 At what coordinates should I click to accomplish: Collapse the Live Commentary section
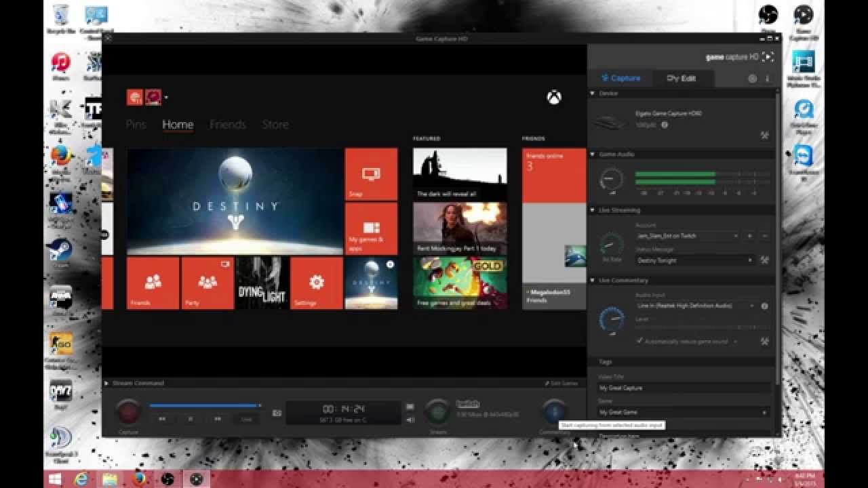(x=592, y=280)
